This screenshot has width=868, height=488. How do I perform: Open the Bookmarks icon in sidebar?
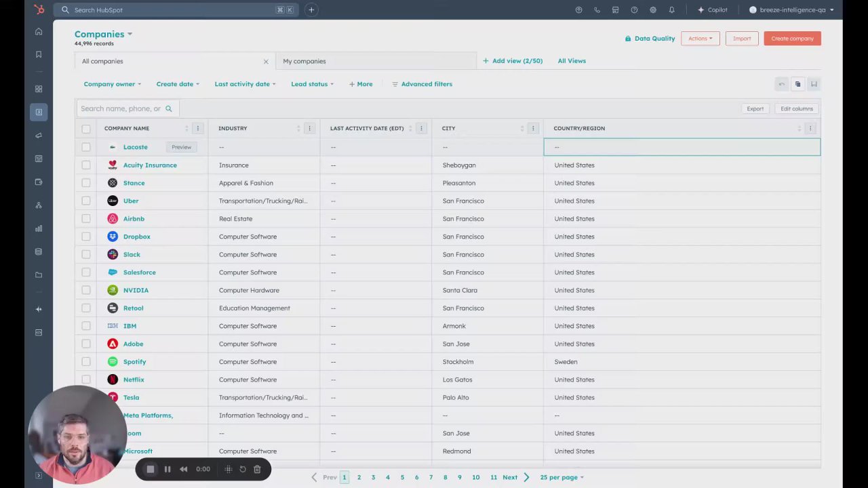click(39, 54)
